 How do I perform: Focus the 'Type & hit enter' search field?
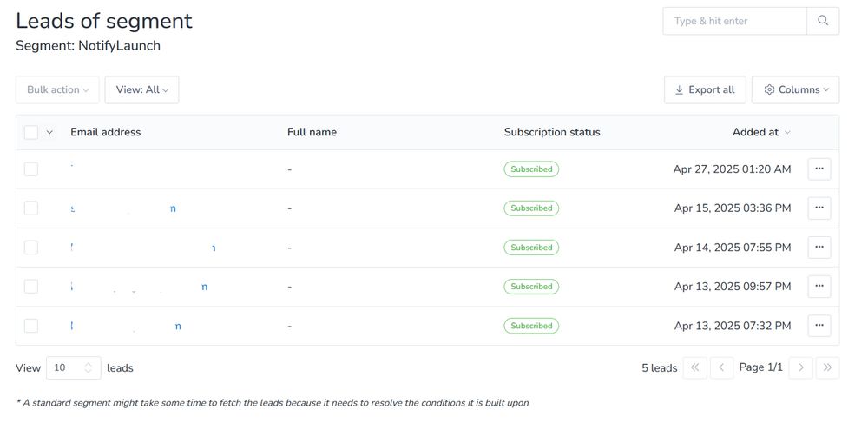(734, 21)
